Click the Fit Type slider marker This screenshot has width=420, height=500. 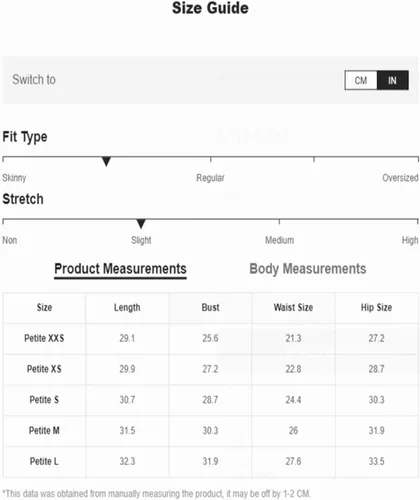(x=106, y=161)
